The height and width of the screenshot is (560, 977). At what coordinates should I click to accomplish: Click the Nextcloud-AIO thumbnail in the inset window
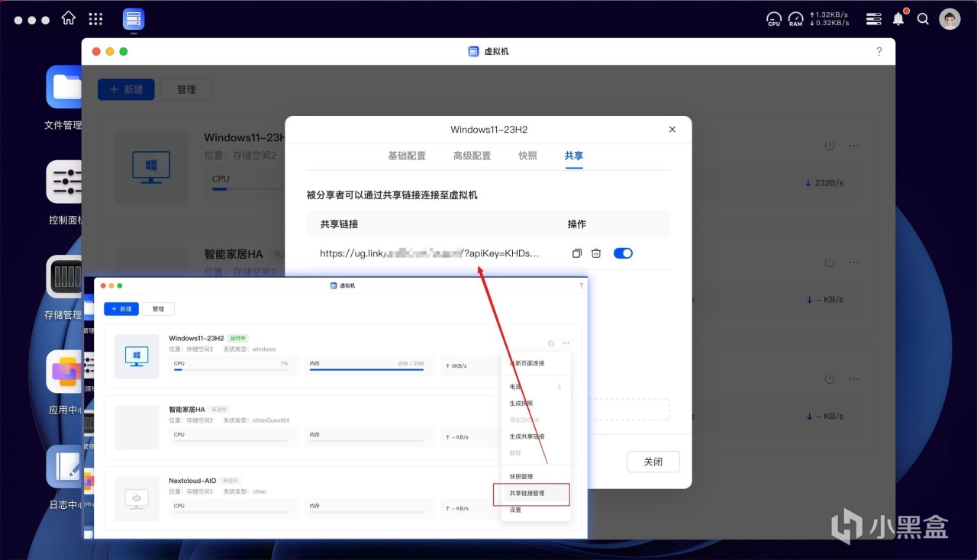pos(137,499)
